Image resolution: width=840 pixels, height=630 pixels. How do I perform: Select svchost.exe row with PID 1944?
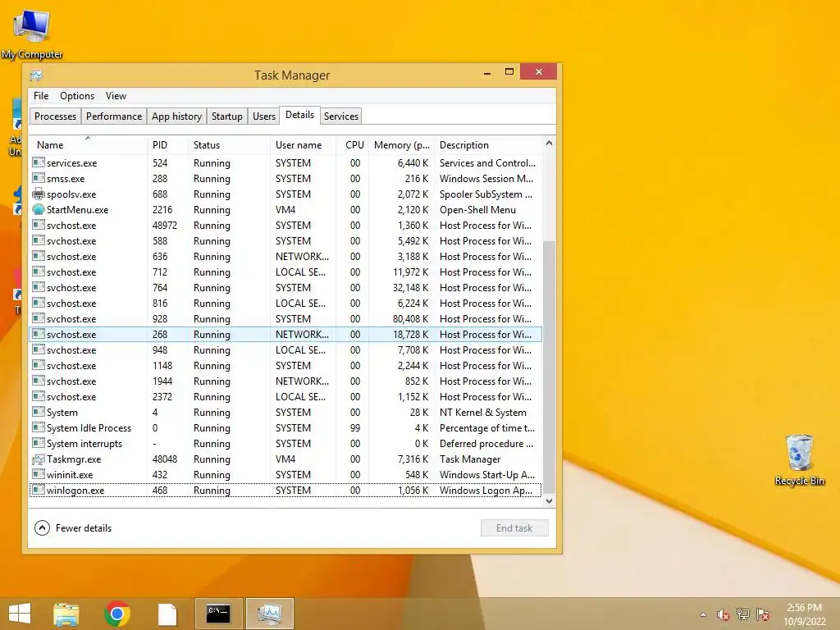tap(285, 381)
